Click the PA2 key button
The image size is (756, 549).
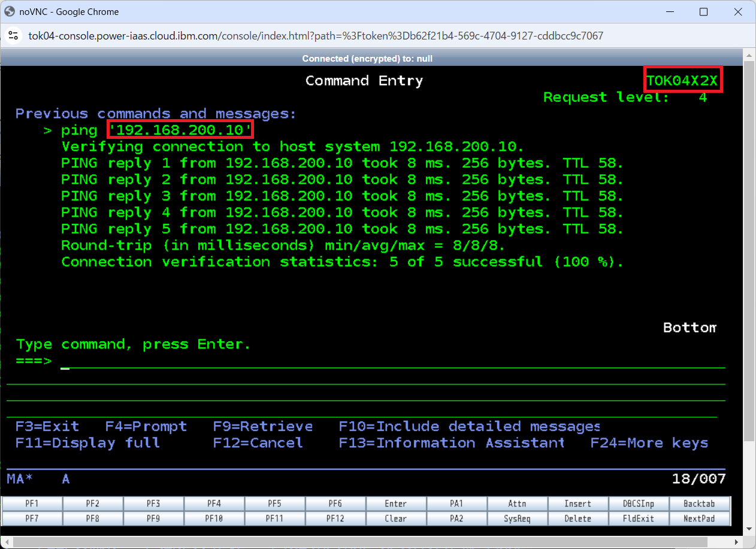(x=456, y=518)
